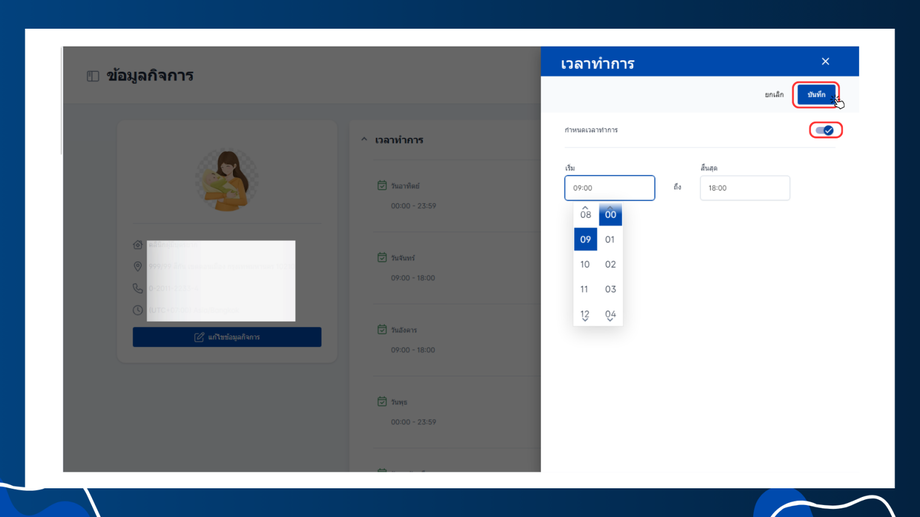Select minute 01 in time picker
The image size is (920, 517).
pyautogui.click(x=610, y=239)
